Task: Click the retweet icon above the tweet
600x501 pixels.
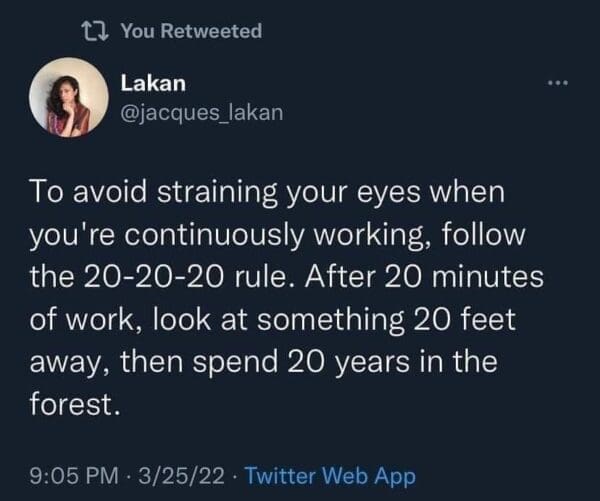Action: tap(96, 31)
